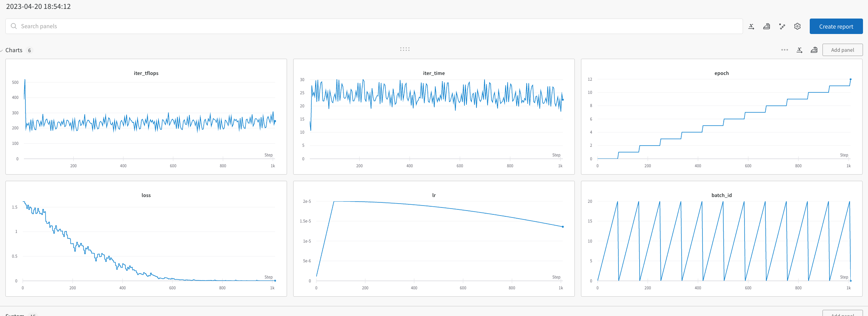The height and width of the screenshot is (316, 868).
Task: Click the iter_time chart title
Action: 434,73
